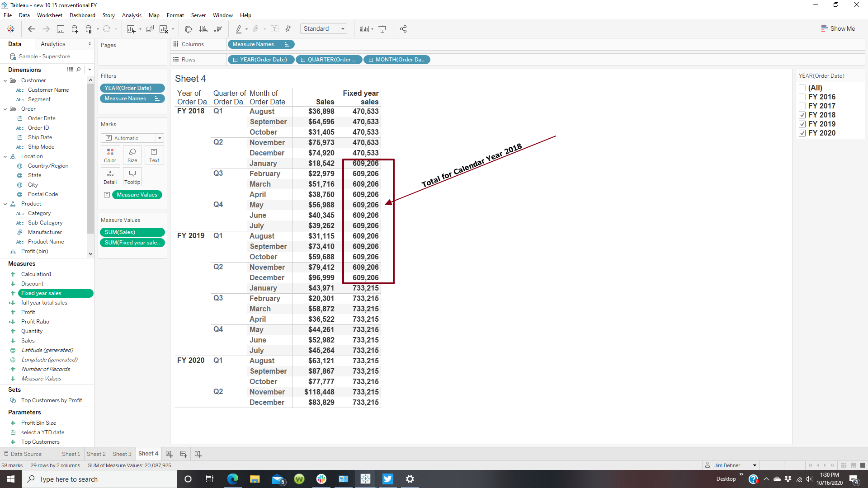Click the New dashboard tab icon

coord(184,454)
